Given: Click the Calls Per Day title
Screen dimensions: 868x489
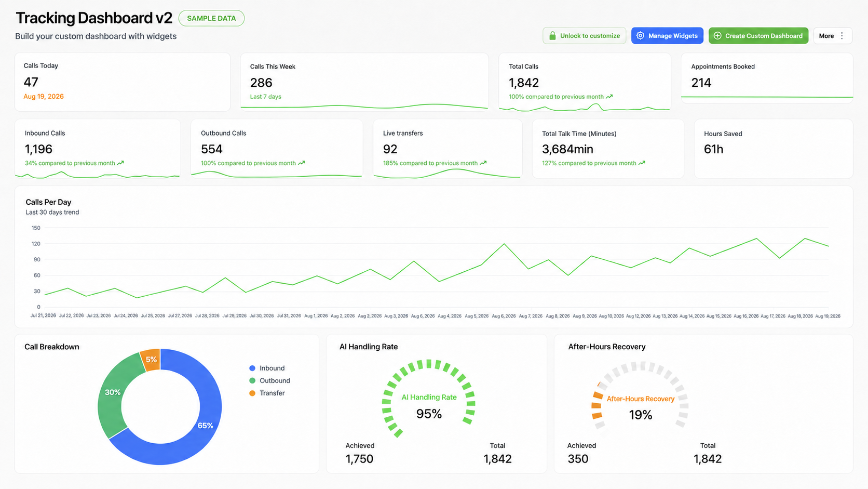Looking at the screenshot, I should [48, 202].
